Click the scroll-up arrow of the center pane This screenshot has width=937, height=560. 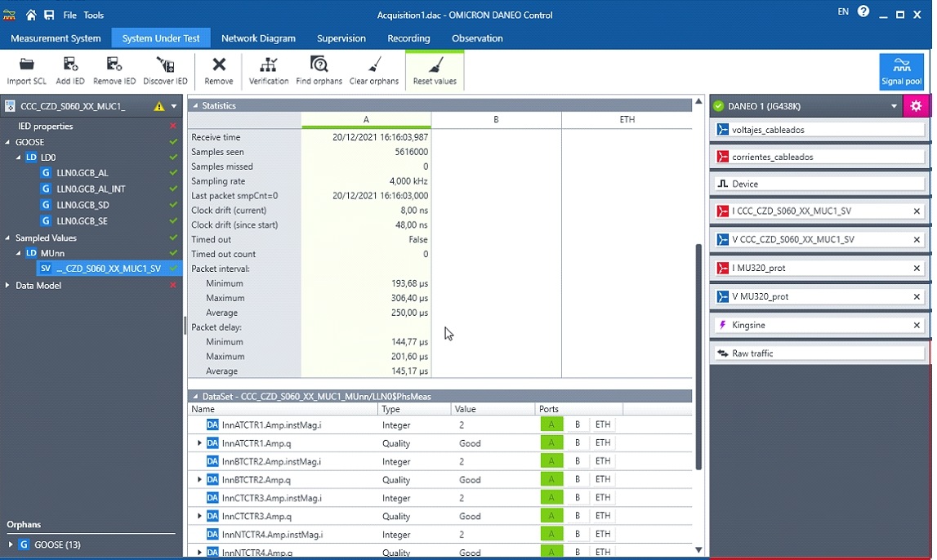click(x=698, y=102)
